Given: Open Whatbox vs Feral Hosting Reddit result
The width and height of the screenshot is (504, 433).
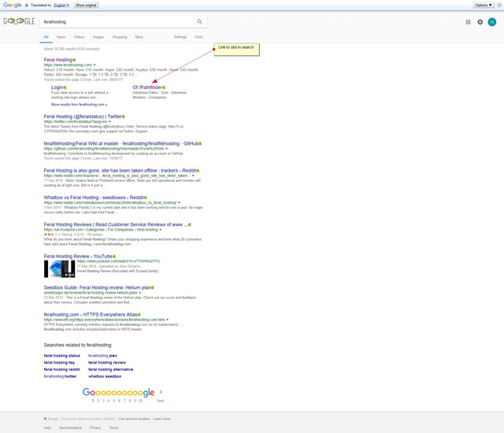Looking at the screenshot, I should point(94,198).
